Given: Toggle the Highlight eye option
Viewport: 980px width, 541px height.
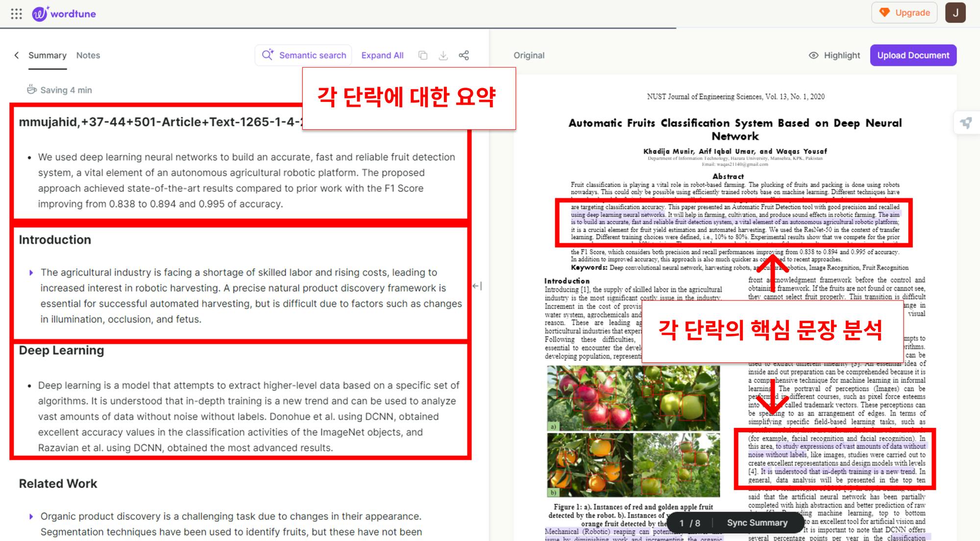Looking at the screenshot, I should (x=834, y=55).
